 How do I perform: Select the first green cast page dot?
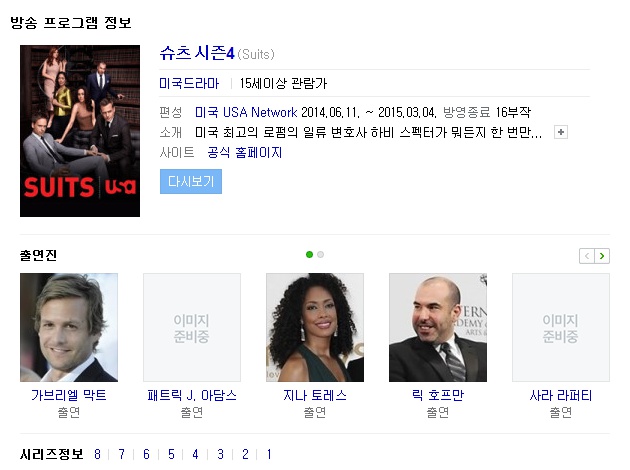coord(309,254)
